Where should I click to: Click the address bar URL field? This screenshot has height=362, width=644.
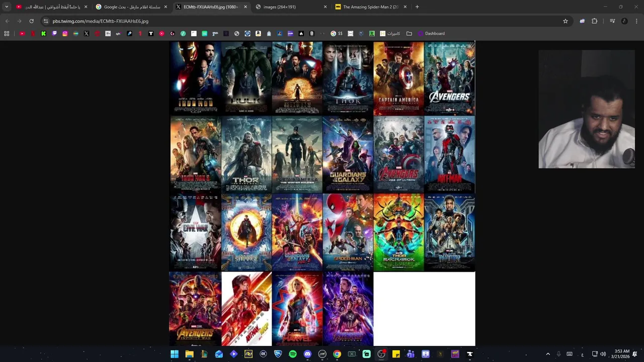coord(302,21)
